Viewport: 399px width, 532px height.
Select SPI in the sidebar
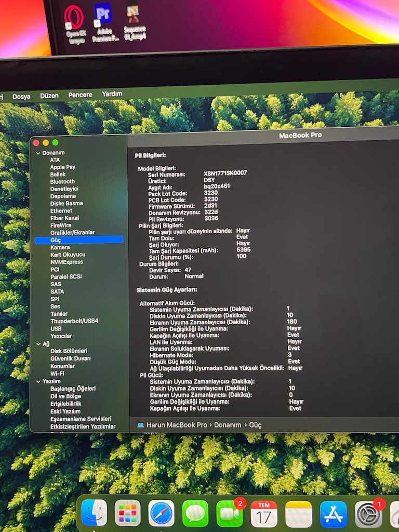(55, 299)
